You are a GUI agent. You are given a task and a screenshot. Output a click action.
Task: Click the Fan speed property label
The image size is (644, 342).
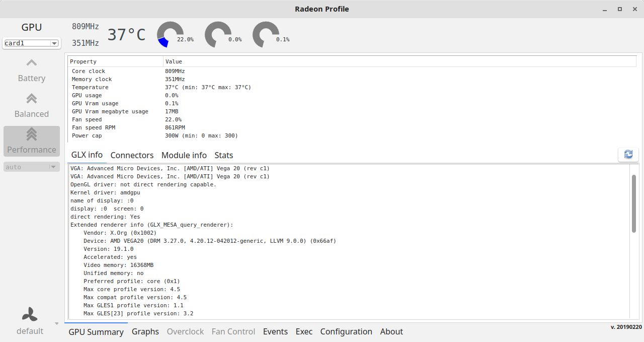(87, 119)
